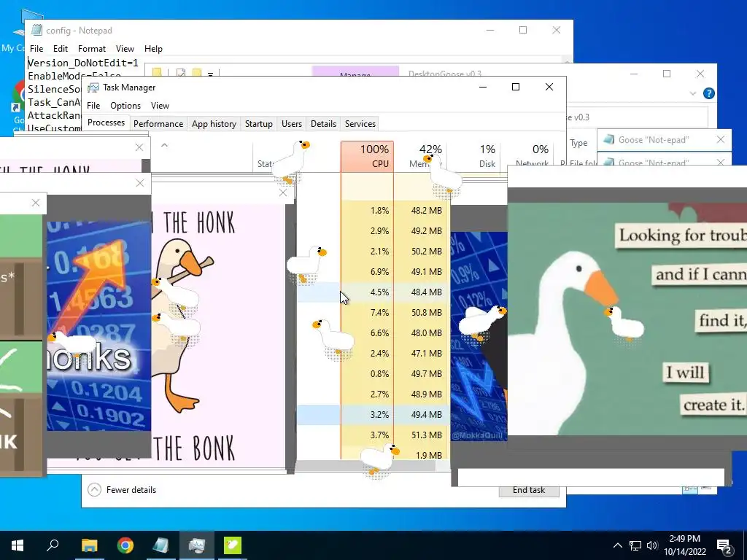
Task: Sort processes by the 1% Disk column
Action: tap(475, 156)
